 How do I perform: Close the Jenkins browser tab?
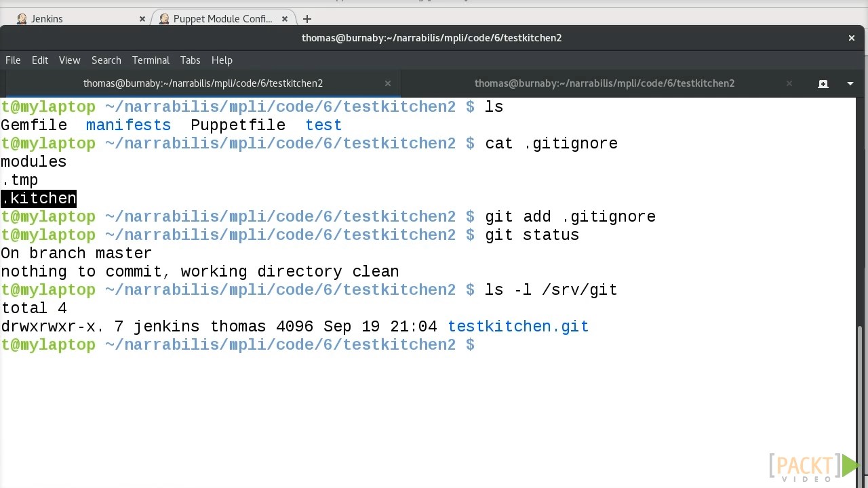click(142, 19)
